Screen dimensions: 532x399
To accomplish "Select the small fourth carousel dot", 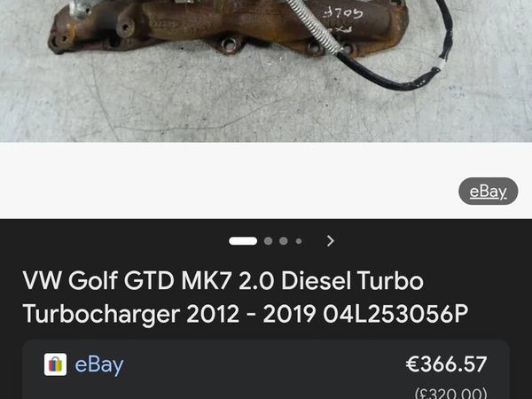I will click(x=299, y=241).
